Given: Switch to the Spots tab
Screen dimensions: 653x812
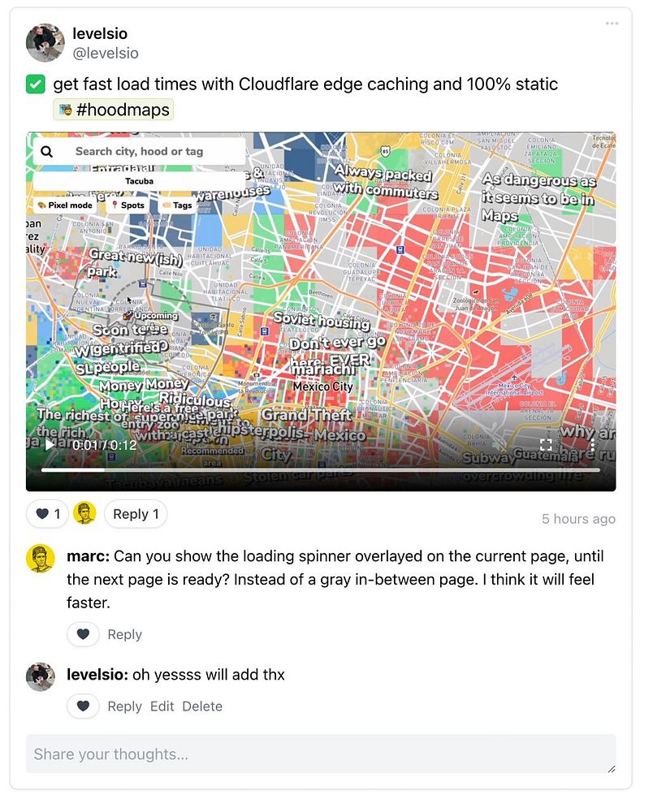Looking at the screenshot, I should [x=128, y=205].
